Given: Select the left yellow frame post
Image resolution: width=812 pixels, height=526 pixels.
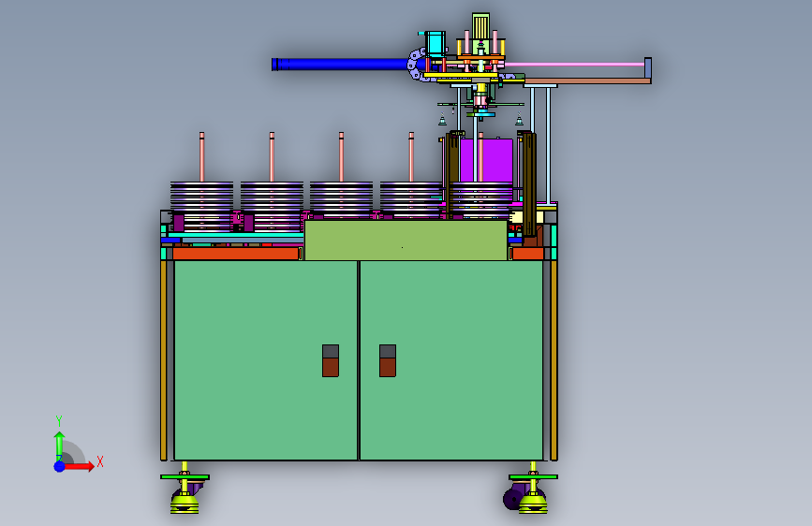Looking at the screenshot, I should [164, 360].
